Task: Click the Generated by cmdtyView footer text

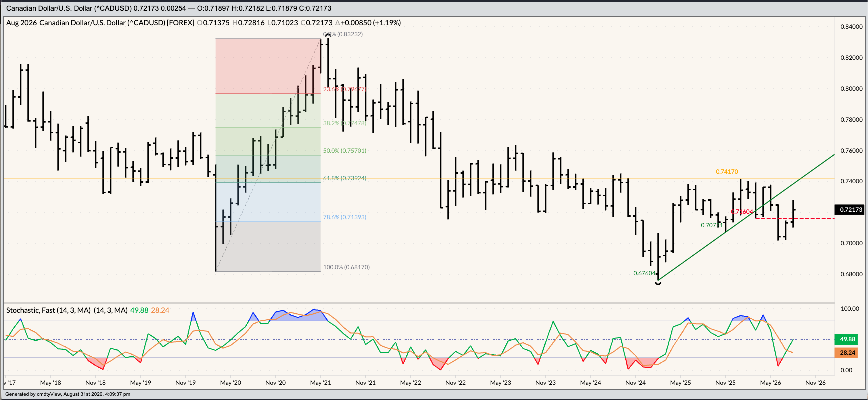Action: (68, 394)
